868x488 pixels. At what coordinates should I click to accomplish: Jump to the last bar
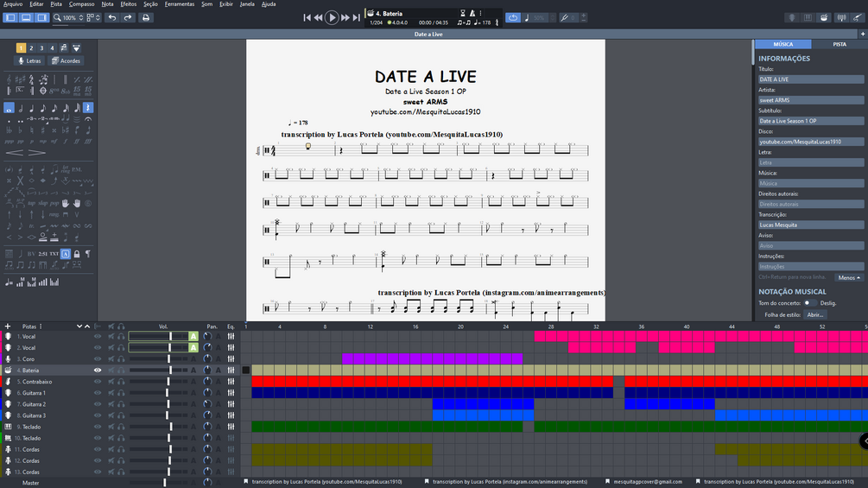[x=356, y=17]
